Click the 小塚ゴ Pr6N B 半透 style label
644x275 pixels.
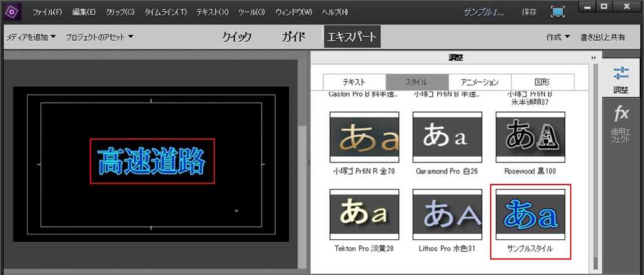[447, 94]
